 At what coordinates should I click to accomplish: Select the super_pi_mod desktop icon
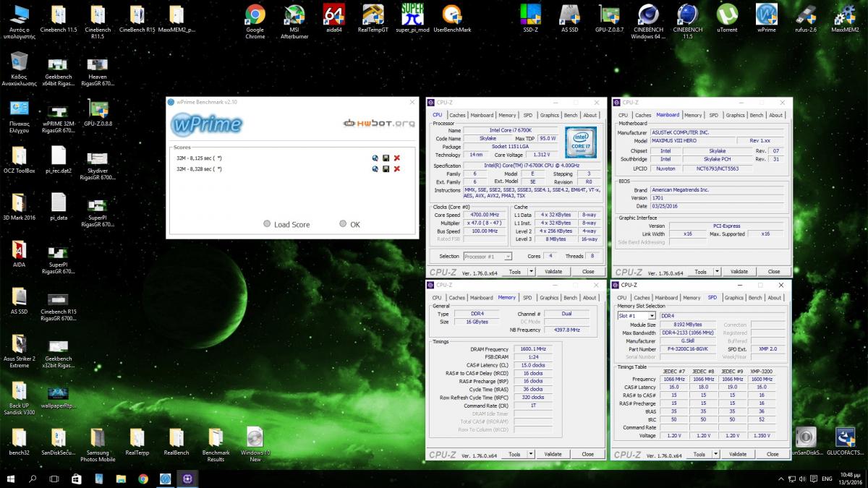(412, 19)
